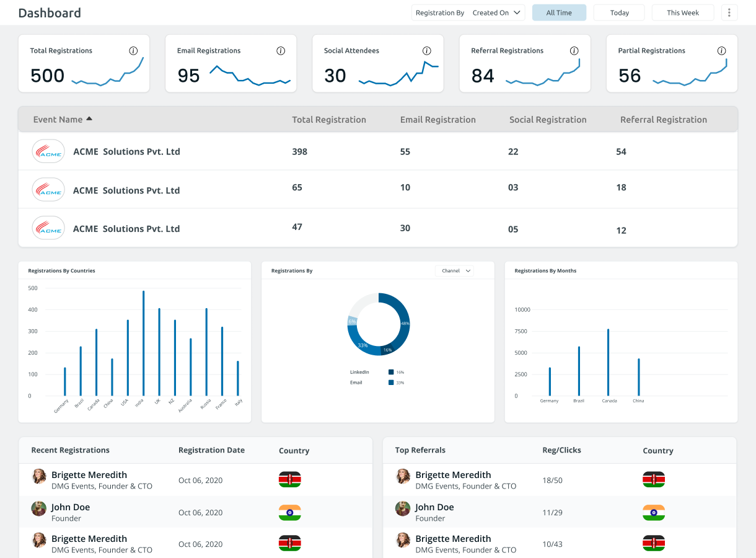Click the 65 total registration value
Viewport: 756px width, 558px height.
coord(297,187)
